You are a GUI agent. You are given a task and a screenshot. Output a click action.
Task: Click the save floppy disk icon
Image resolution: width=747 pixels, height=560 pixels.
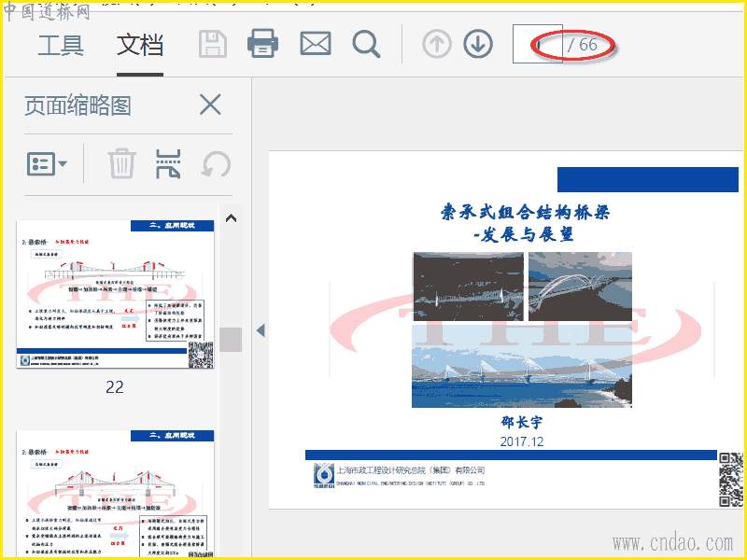pos(213,44)
